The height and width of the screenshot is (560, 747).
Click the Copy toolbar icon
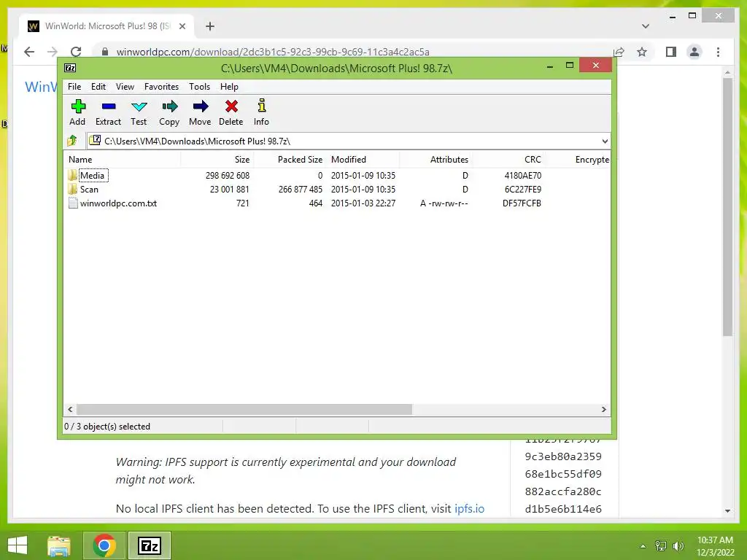coord(169,106)
